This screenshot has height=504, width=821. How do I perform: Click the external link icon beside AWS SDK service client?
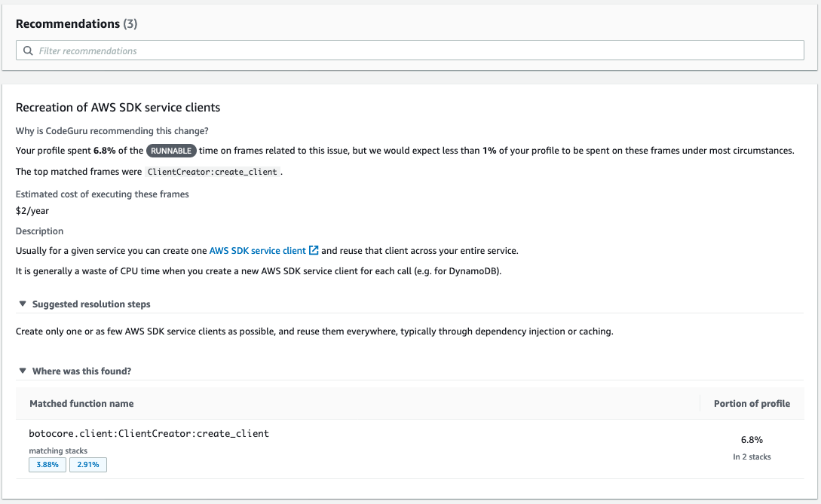coord(312,249)
